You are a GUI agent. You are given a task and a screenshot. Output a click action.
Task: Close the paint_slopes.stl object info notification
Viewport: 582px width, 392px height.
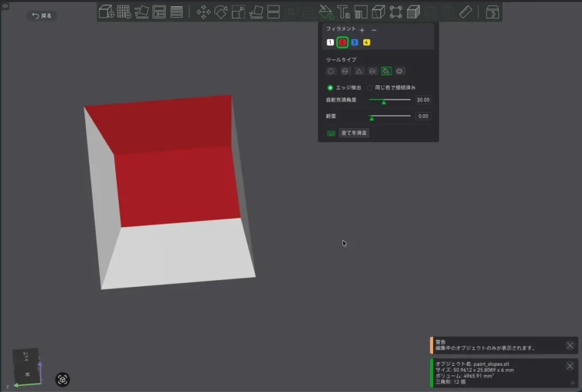[x=570, y=366]
